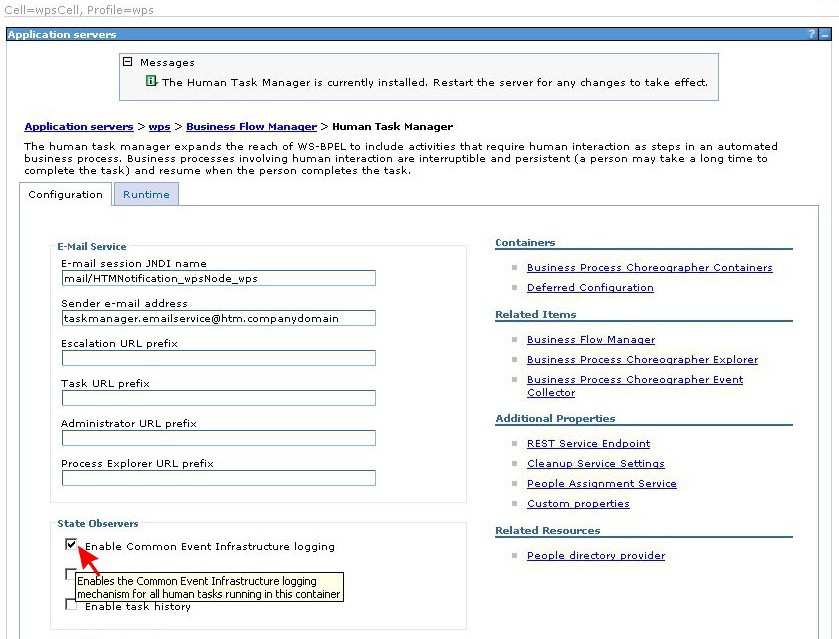Open Business Process Choreographer Containers link
Viewport: 839px width, 639px height.
[x=649, y=268]
